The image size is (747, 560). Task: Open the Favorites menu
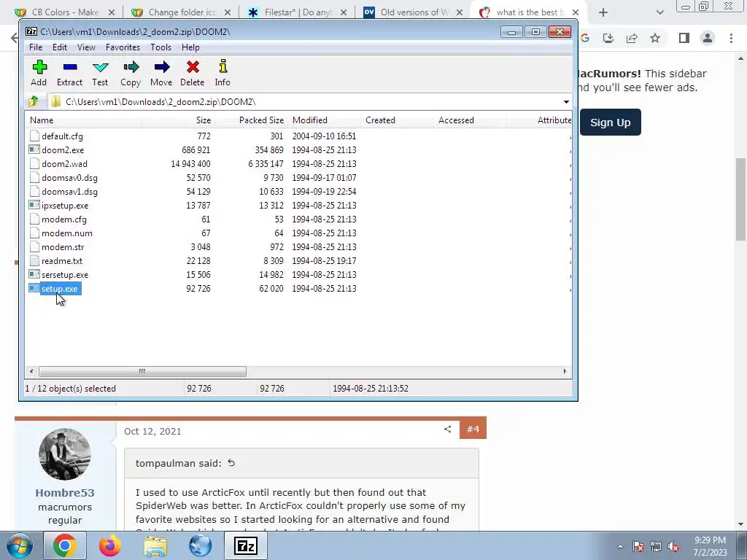click(x=123, y=47)
